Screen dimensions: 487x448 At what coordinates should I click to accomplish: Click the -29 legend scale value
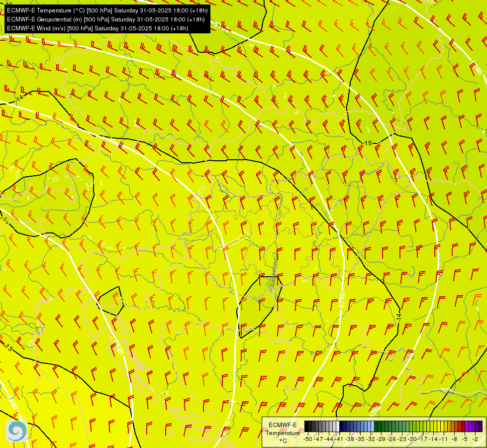click(381, 440)
